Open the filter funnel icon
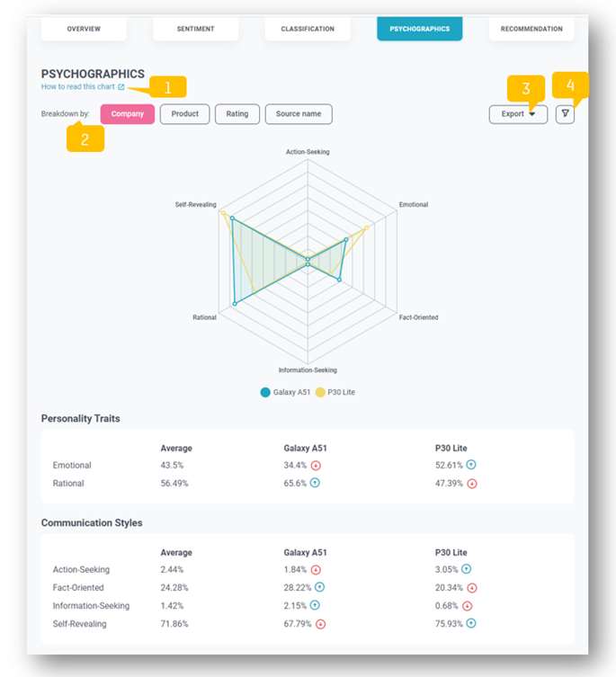The height and width of the screenshot is (677, 616). click(x=565, y=114)
